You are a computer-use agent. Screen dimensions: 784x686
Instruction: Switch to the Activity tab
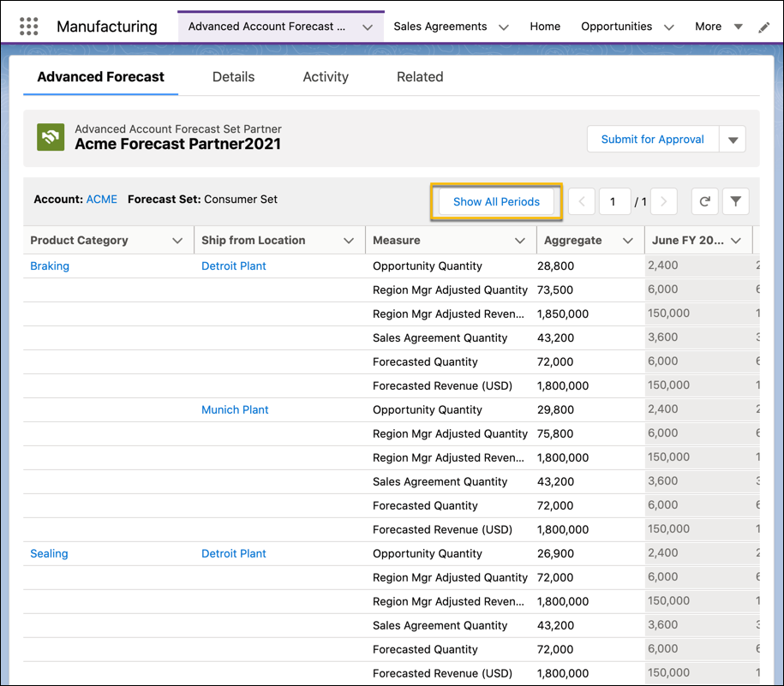(x=326, y=76)
